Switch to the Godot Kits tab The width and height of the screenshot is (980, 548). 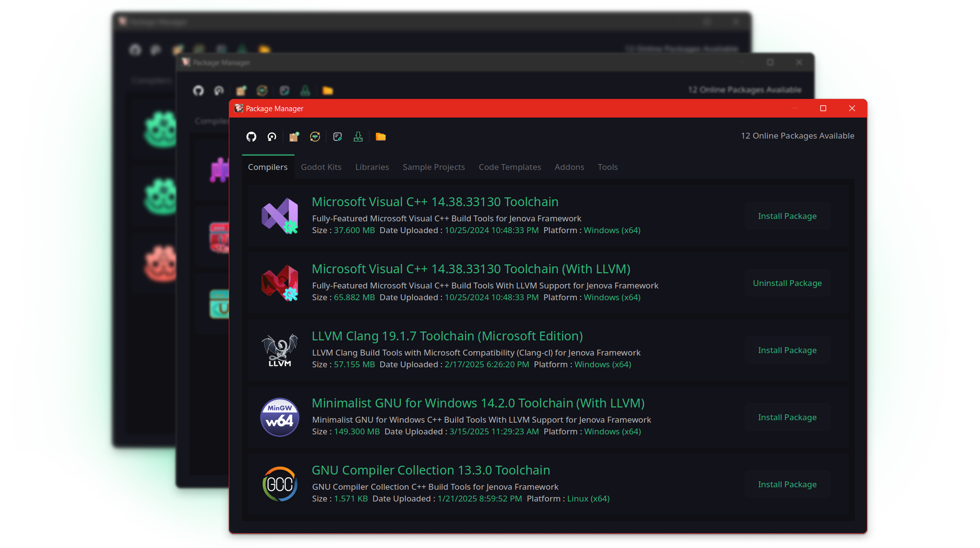pos(321,167)
